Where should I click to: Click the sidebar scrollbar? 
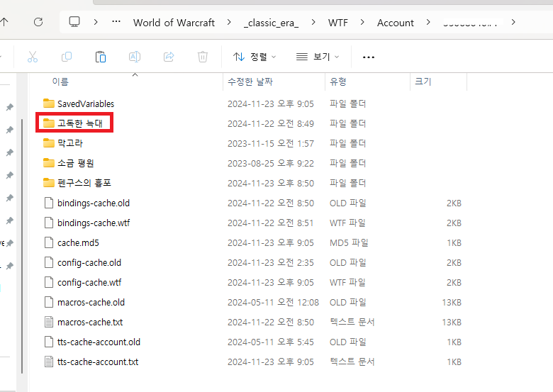tap(22, 246)
